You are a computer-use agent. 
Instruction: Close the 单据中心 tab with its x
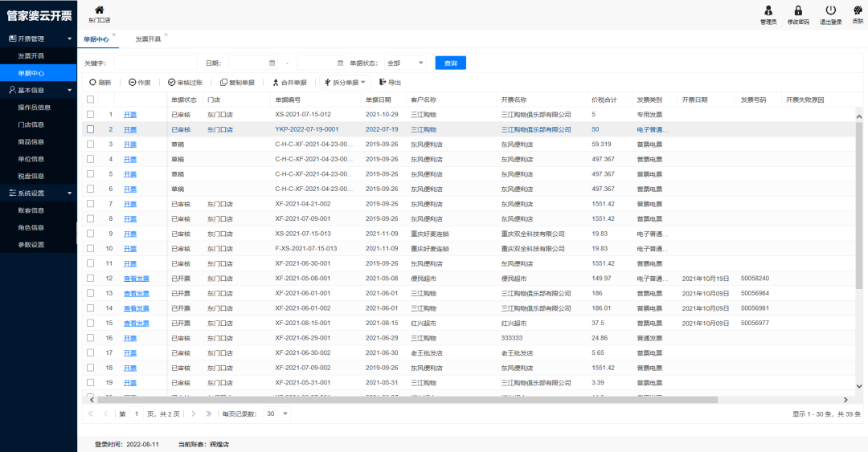coord(114,35)
